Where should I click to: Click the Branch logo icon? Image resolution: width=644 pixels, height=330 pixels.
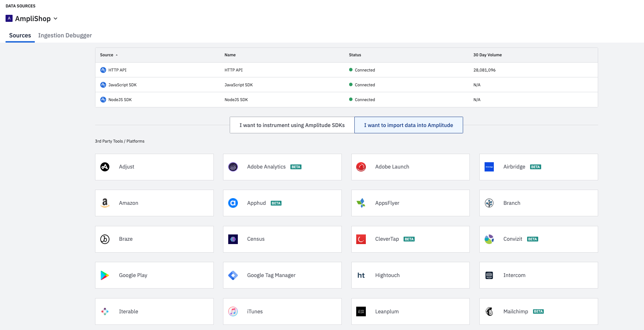(x=489, y=203)
